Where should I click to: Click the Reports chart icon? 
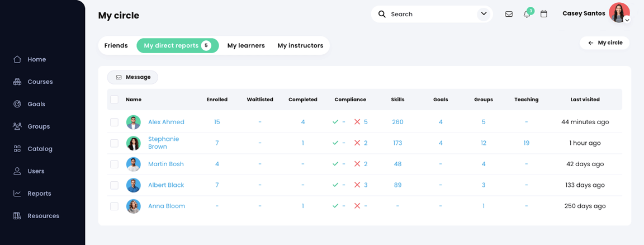pyautogui.click(x=17, y=194)
